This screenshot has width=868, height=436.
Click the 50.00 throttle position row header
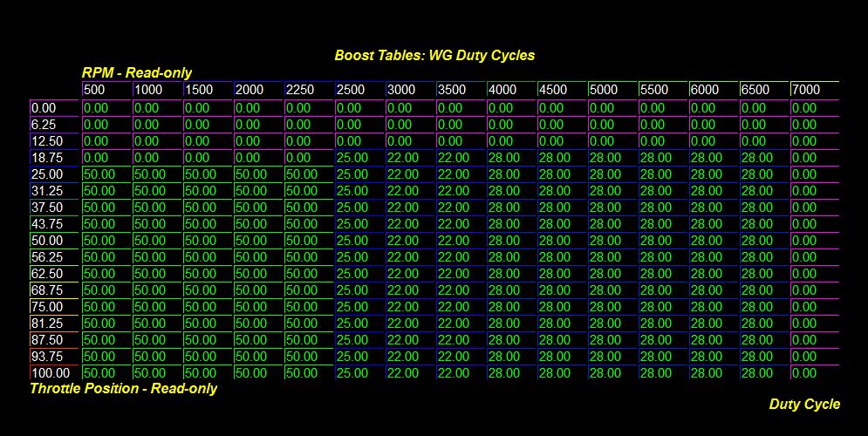click(54, 241)
